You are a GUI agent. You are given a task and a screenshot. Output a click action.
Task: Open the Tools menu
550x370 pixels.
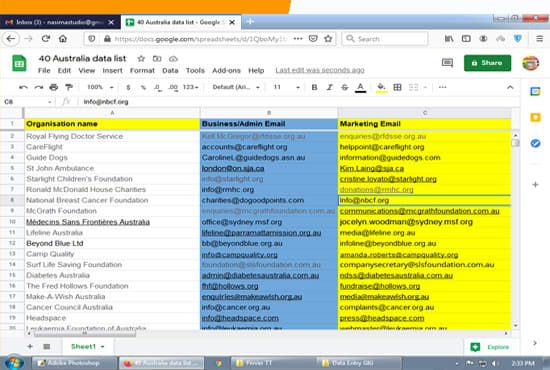(x=195, y=70)
